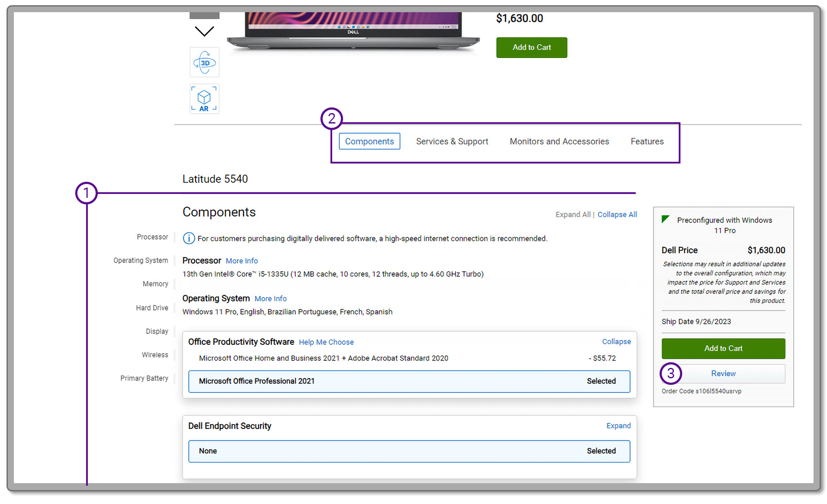Viewport: 827px width, 504px height.
Task: Open Monitors and Accessories tab
Action: click(x=559, y=141)
